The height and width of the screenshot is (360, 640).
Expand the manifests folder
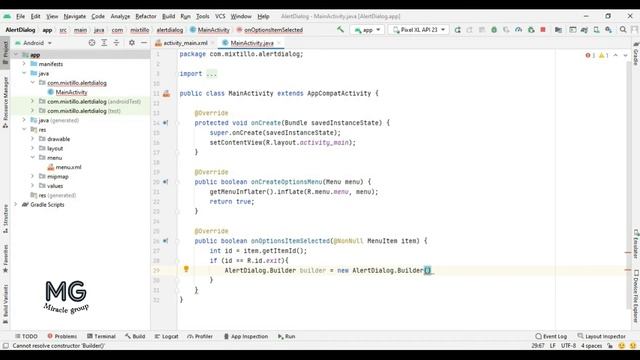coord(24,64)
